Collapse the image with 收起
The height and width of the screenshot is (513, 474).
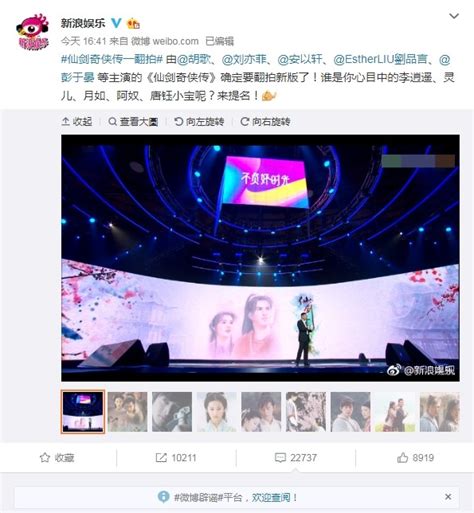point(77,122)
